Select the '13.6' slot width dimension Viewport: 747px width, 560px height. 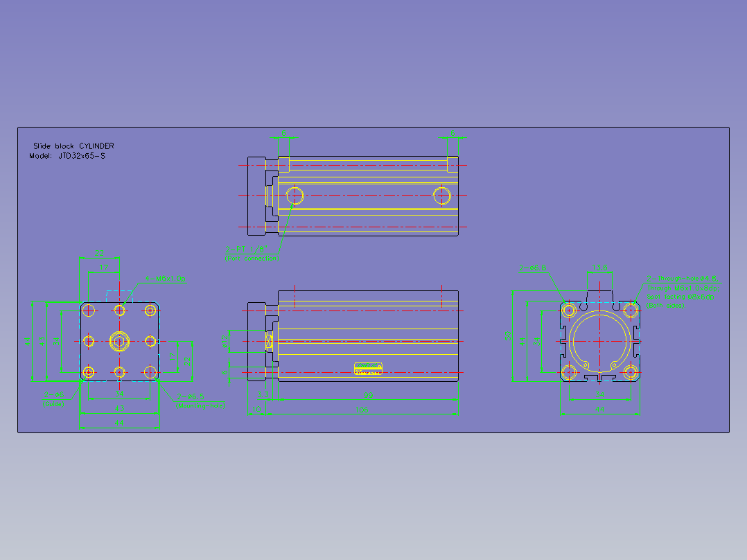coord(600,268)
